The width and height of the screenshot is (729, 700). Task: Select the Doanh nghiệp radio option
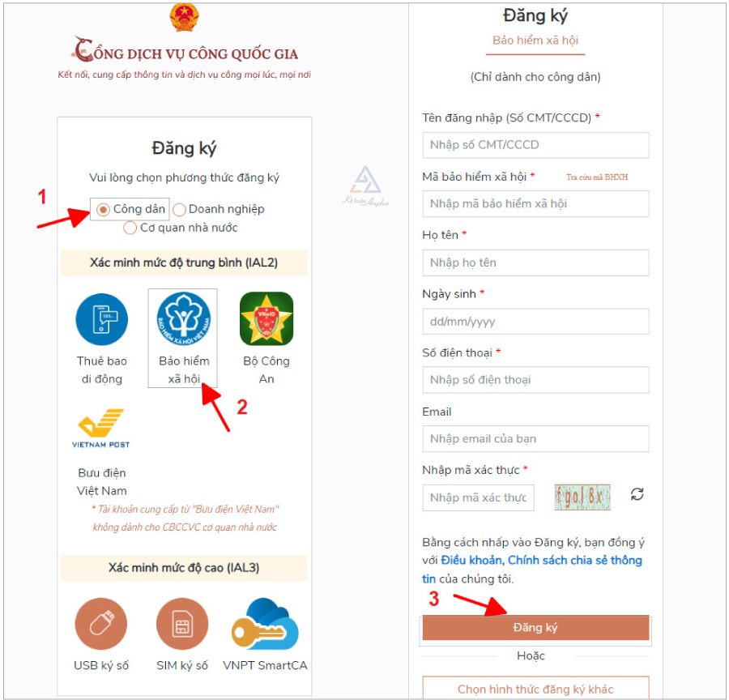pyautogui.click(x=179, y=210)
